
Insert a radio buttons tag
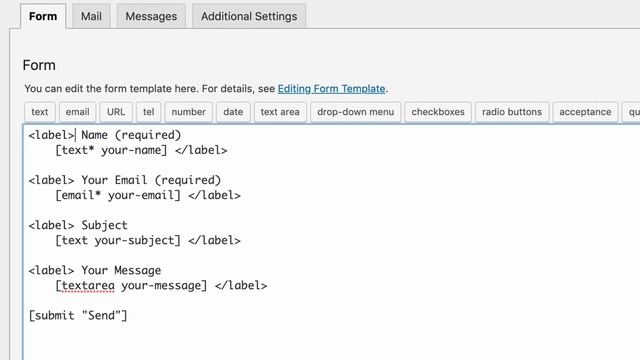coord(512,112)
